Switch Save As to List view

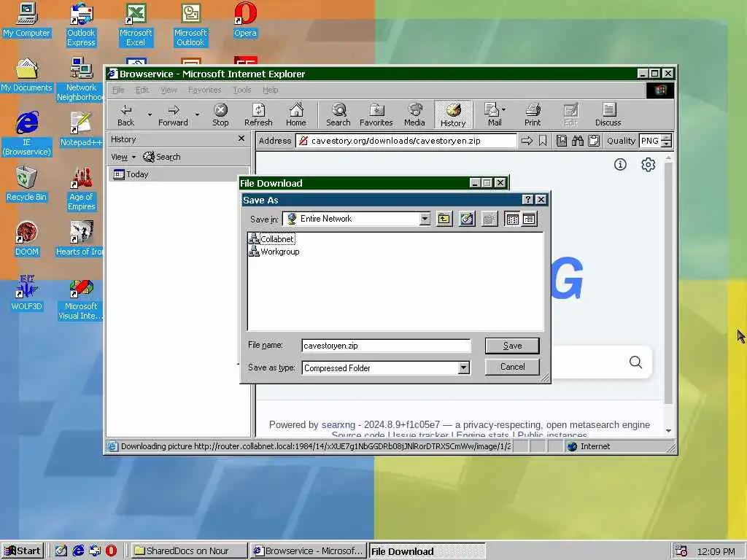[512, 219]
